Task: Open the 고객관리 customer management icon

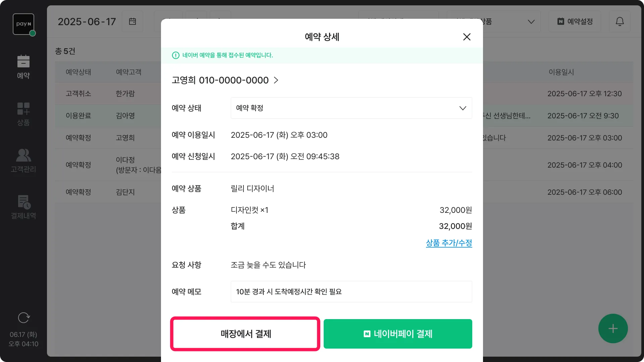Action: [x=23, y=161]
